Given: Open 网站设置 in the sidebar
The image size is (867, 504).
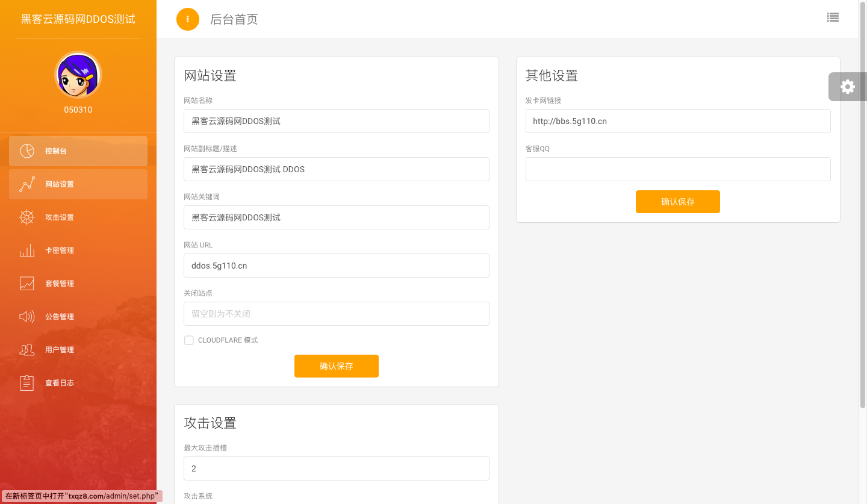Looking at the screenshot, I should coord(78,184).
